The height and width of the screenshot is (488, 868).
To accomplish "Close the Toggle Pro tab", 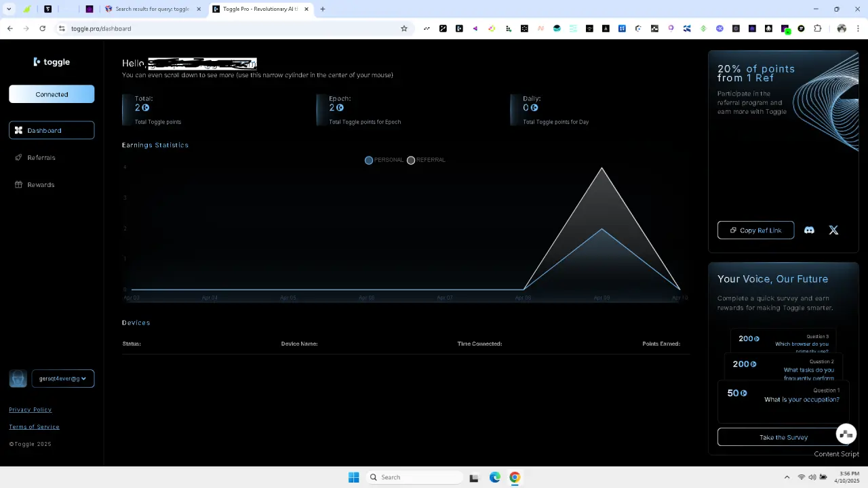I will (x=307, y=9).
